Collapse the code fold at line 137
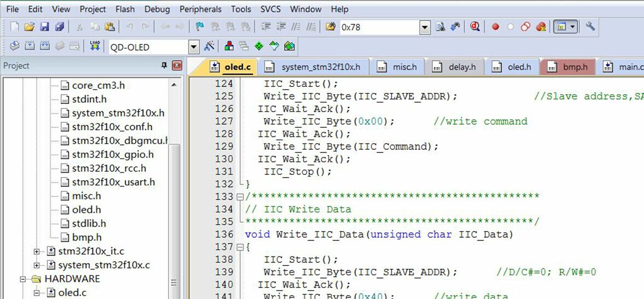This screenshot has height=299, width=644. pyautogui.click(x=240, y=247)
